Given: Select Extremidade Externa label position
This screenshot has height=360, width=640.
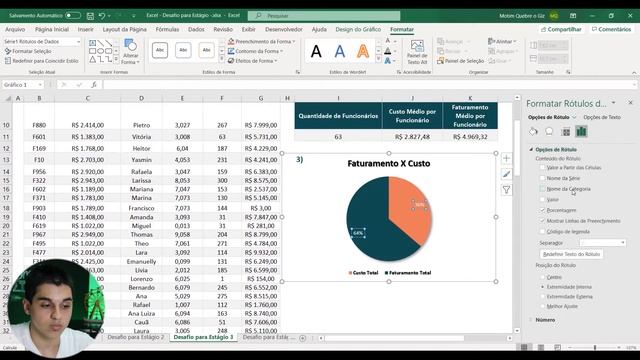Looking at the screenshot, I should pyautogui.click(x=542, y=296).
